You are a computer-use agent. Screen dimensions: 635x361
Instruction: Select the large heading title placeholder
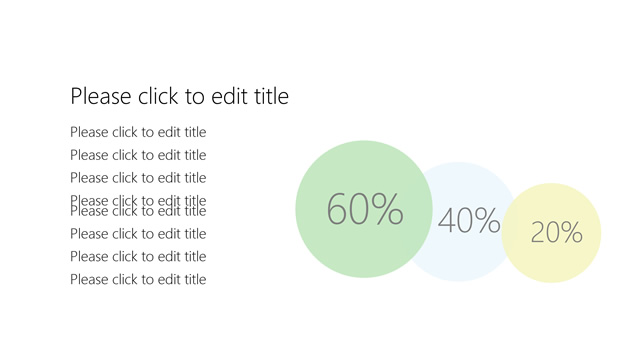[179, 96]
